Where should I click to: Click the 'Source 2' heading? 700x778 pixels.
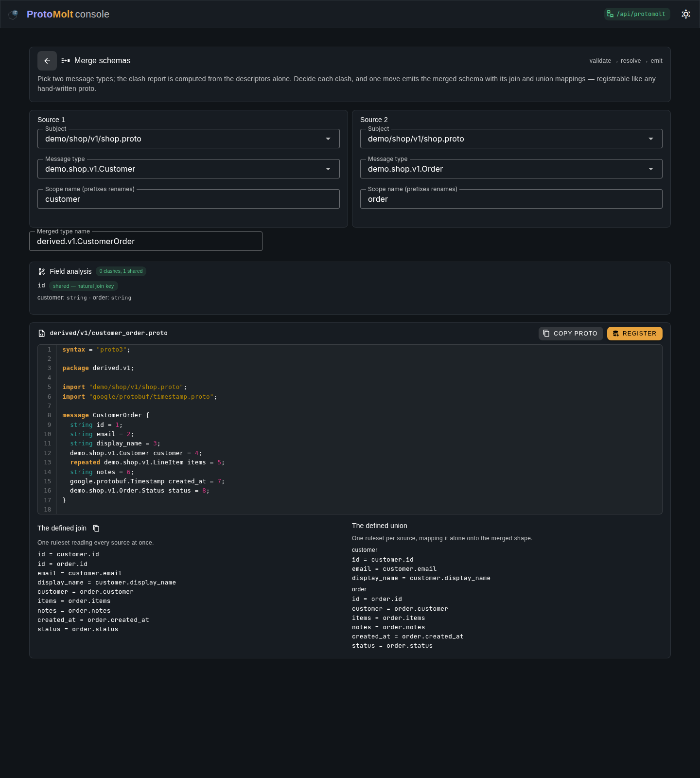pos(374,120)
